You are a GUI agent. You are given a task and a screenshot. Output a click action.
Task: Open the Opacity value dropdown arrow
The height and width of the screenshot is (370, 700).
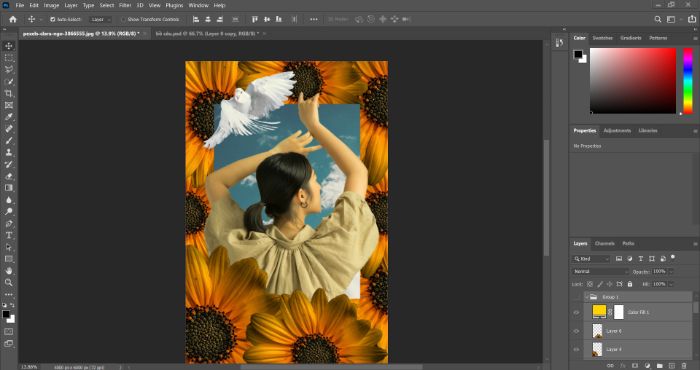click(671, 272)
